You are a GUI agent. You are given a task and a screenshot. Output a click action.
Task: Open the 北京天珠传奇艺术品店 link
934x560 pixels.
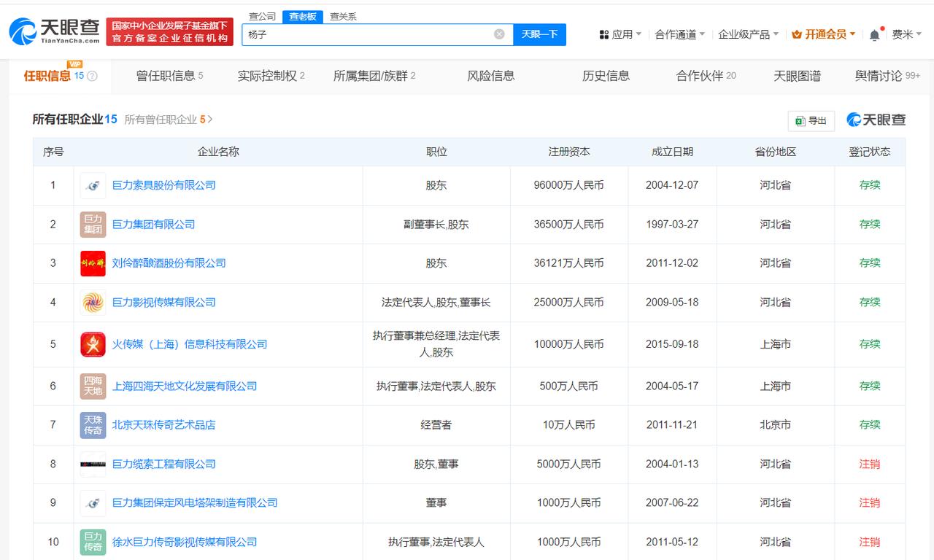coord(163,425)
